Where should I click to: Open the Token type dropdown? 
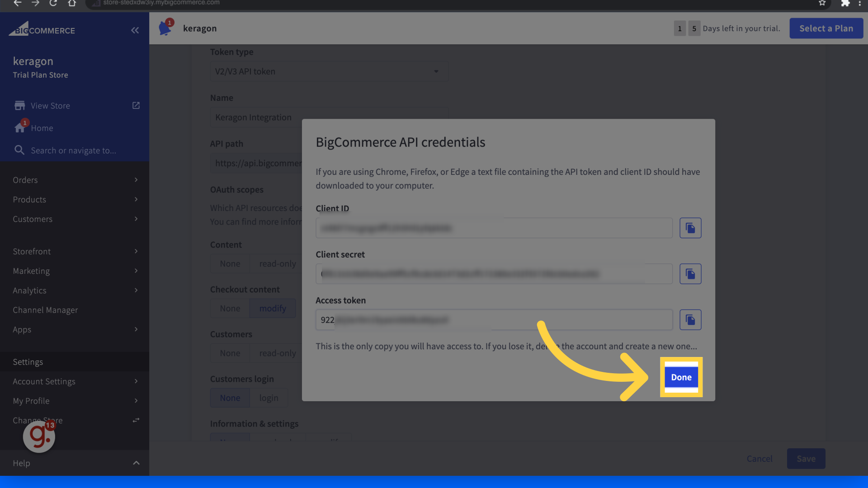pos(330,71)
